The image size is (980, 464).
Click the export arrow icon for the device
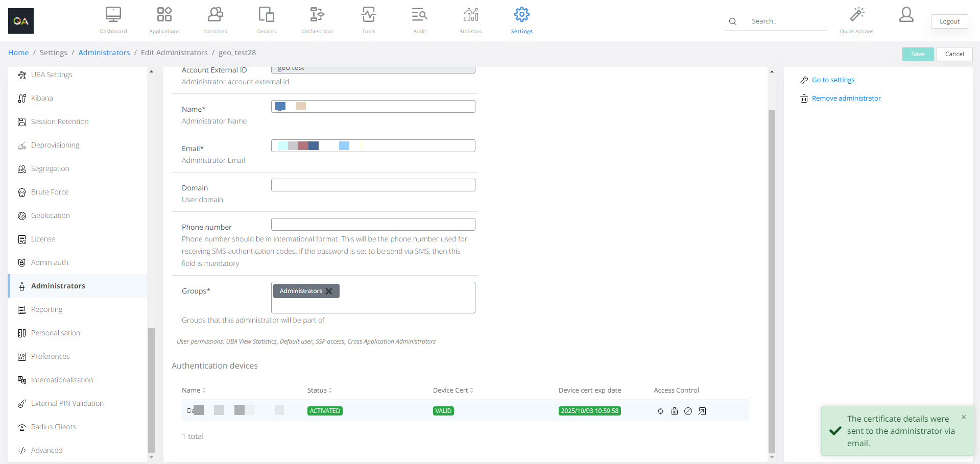tap(702, 411)
